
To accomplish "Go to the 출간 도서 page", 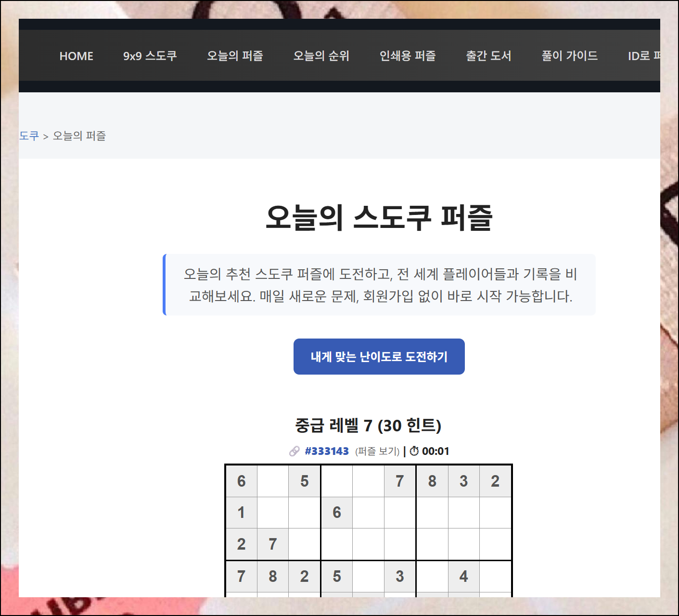I will click(488, 56).
